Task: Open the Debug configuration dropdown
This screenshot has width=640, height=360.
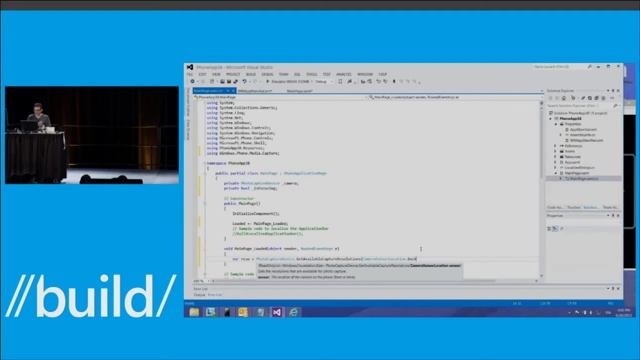Action: coord(324,82)
